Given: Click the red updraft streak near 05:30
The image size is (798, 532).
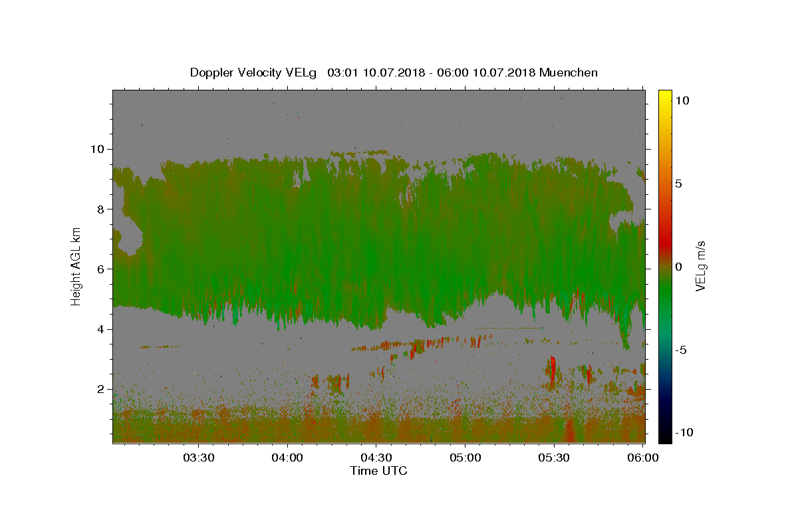Looking at the screenshot, I should click(x=552, y=370).
